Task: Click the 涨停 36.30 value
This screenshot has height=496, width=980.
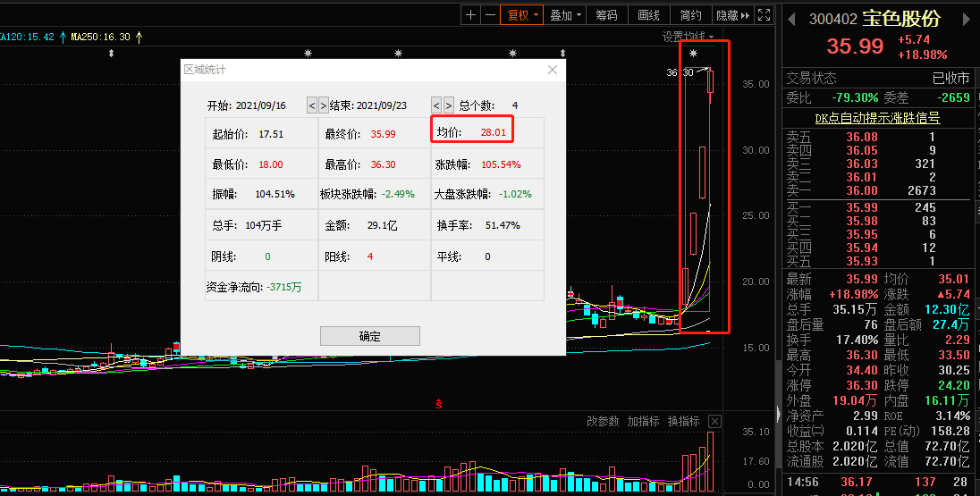Action: pyautogui.click(x=863, y=385)
